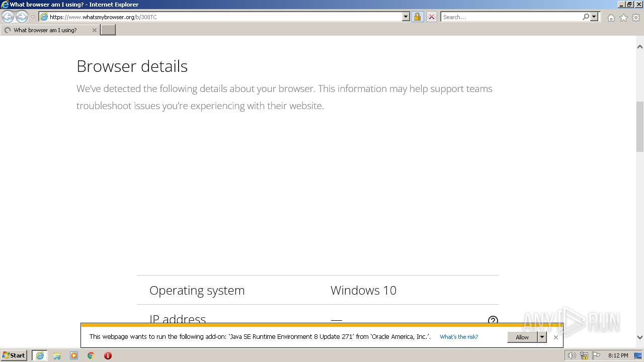Click the volume speaker tray icon

click(572, 355)
